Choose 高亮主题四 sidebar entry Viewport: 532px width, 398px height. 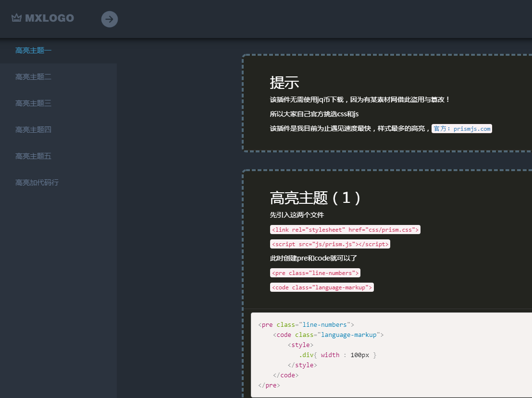coord(33,130)
